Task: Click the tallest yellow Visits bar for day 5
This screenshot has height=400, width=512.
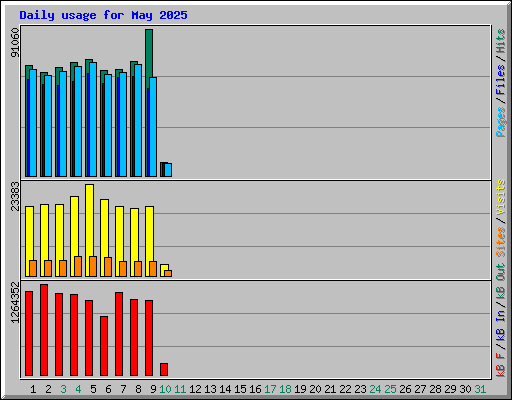Action: click(89, 220)
